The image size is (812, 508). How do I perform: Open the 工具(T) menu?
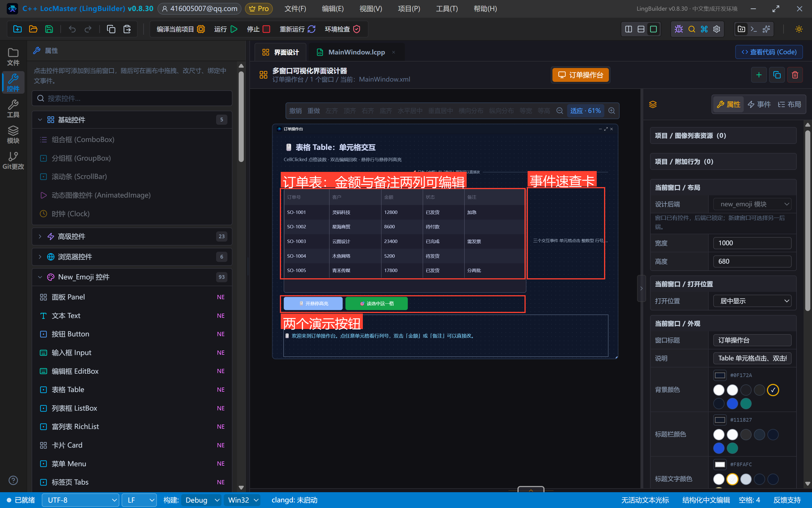pyautogui.click(x=447, y=9)
